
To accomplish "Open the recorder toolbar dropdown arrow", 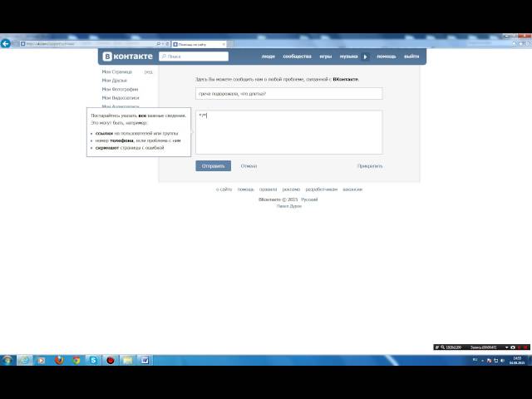I will pos(507,347).
